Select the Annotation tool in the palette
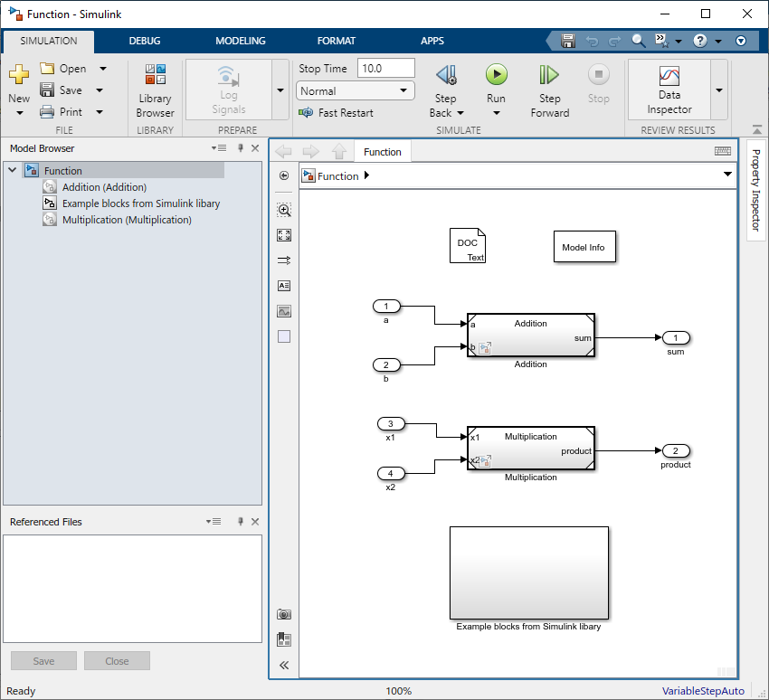This screenshot has height=700, width=769. click(x=284, y=285)
